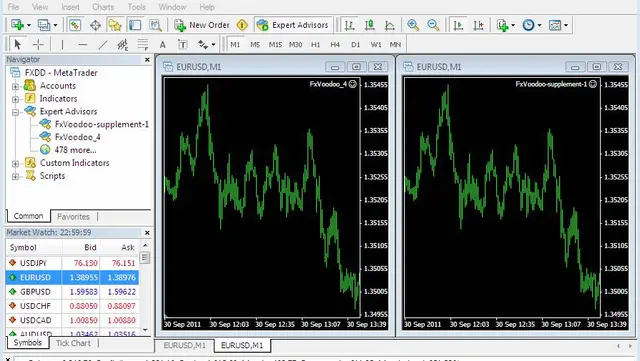Close the Navigator panel

pyautogui.click(x=147, y=60)
